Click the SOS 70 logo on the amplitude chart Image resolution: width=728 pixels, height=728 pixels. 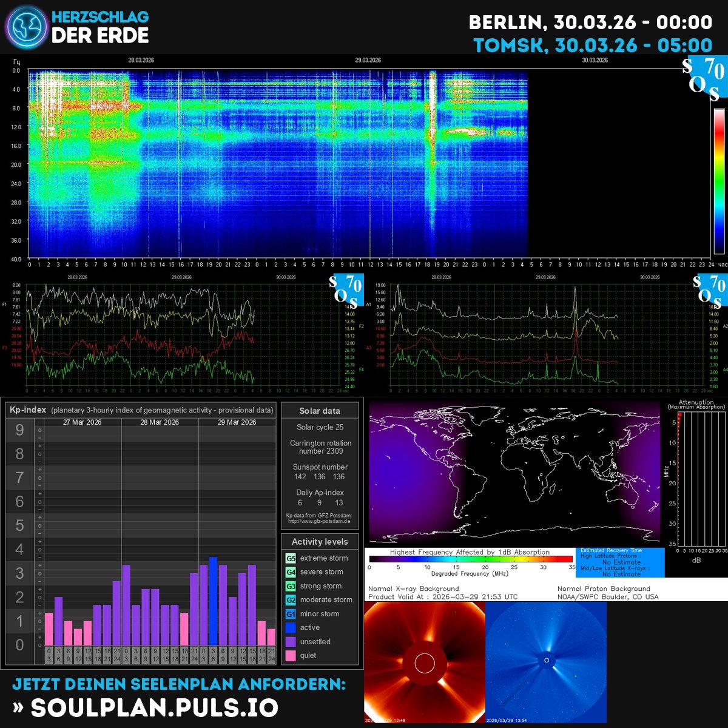click(710, 290)
